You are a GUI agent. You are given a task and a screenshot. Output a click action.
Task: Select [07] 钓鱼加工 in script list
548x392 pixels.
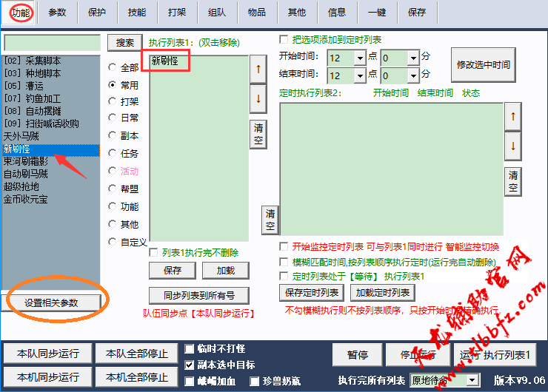tap(51, 98)
